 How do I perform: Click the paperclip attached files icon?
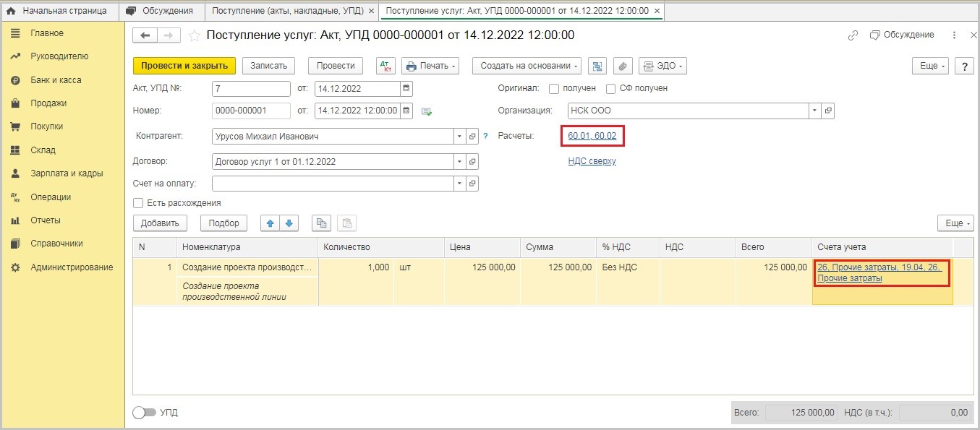pyautogui.click(x=623, y=66)
